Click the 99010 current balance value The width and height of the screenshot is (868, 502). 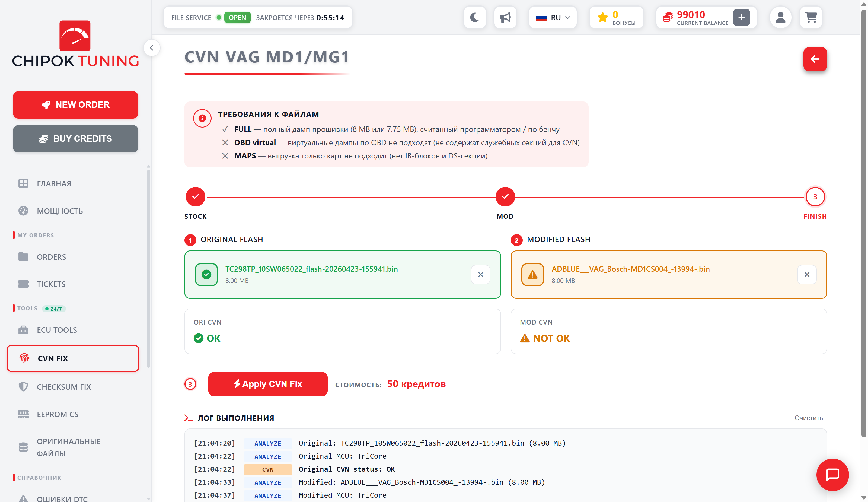(x=691, y=15)
